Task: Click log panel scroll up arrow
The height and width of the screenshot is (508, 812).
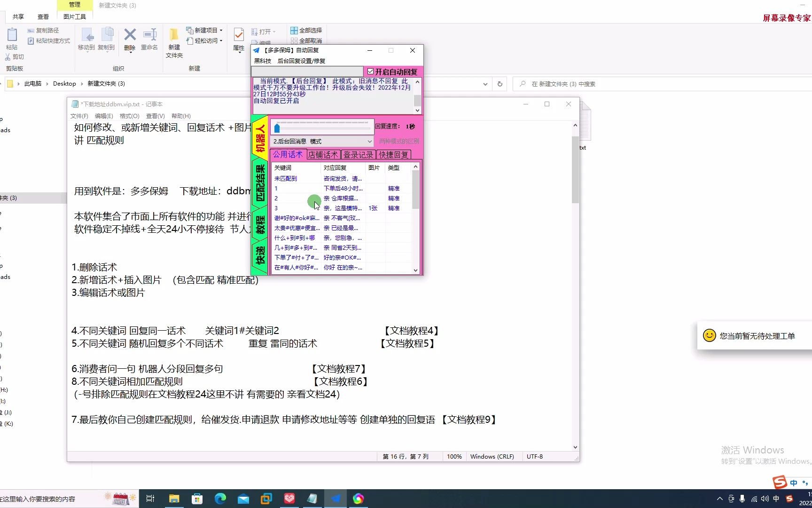Action: (x=417, y=82)
